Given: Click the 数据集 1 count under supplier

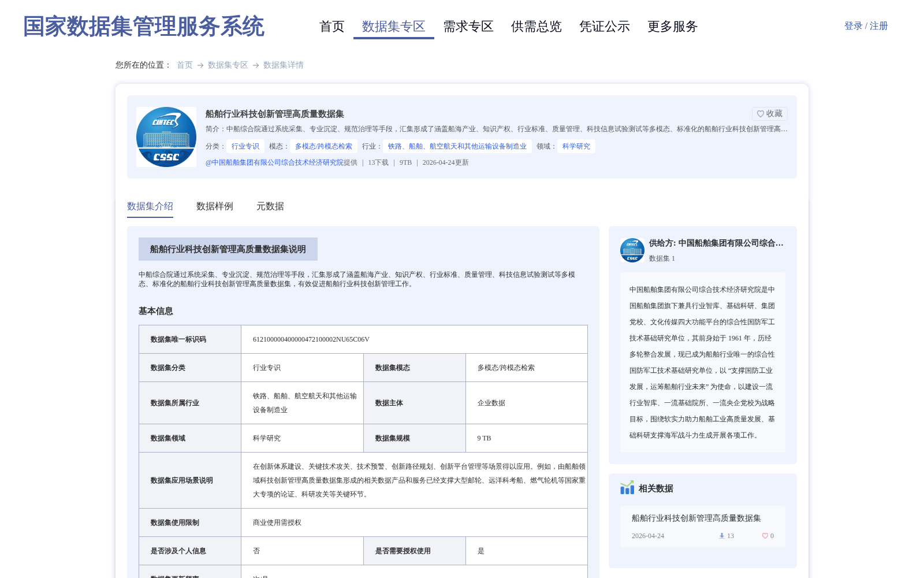Looking at the screenshot, I should coord(662,258).
